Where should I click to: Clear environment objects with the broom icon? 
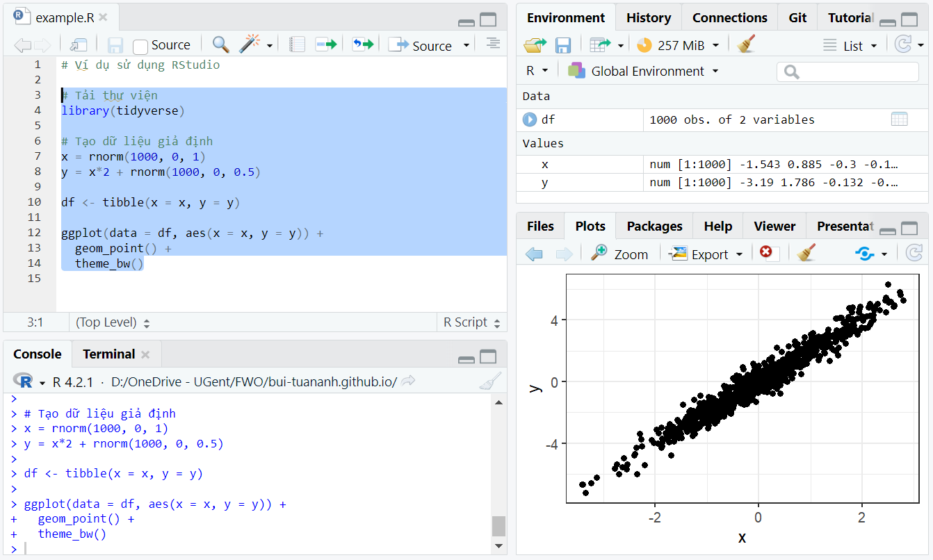click(x=746, y=44)
